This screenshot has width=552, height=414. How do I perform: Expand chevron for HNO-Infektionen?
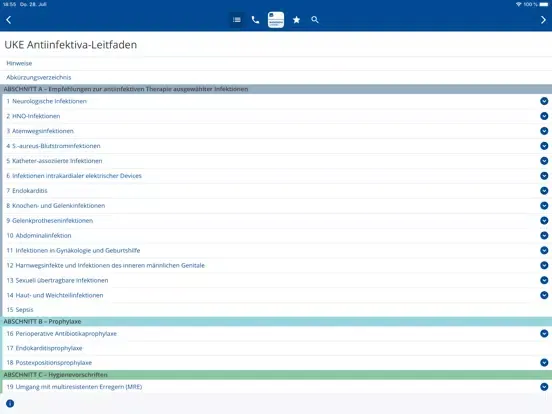pyautogui.click(x=544, y=116)
